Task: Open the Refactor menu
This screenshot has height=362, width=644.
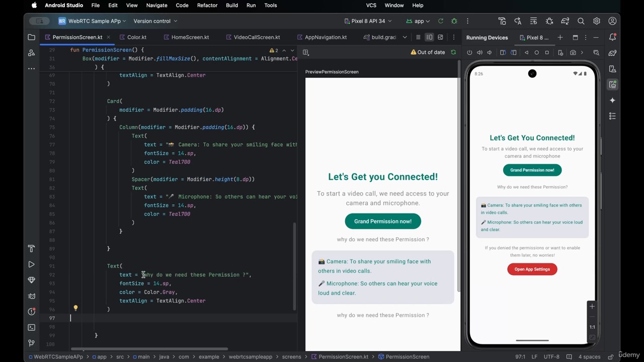Action: coord(207,5)
